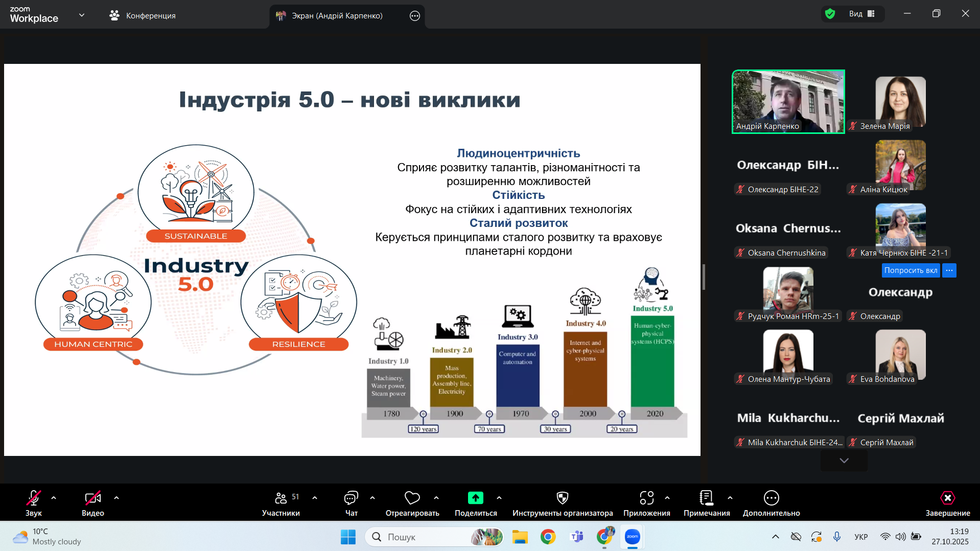Click the Завершение end meeting button
This screenshot has width=980, height=551.
[947, 503]
